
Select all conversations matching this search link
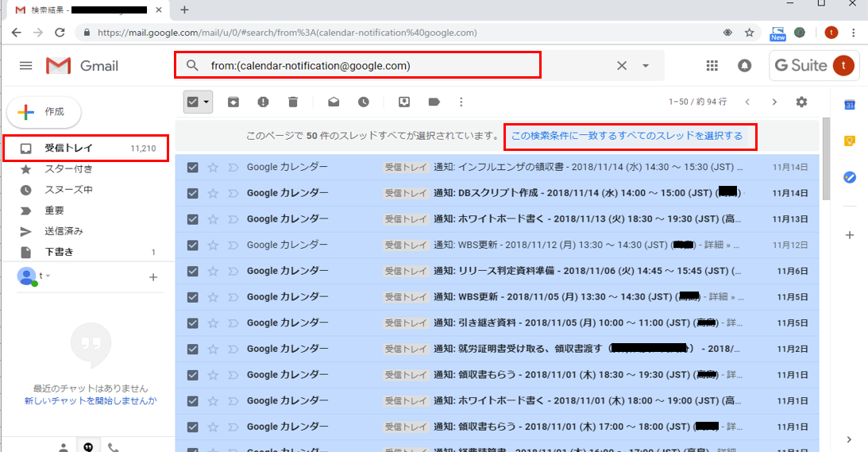point(627,136)
